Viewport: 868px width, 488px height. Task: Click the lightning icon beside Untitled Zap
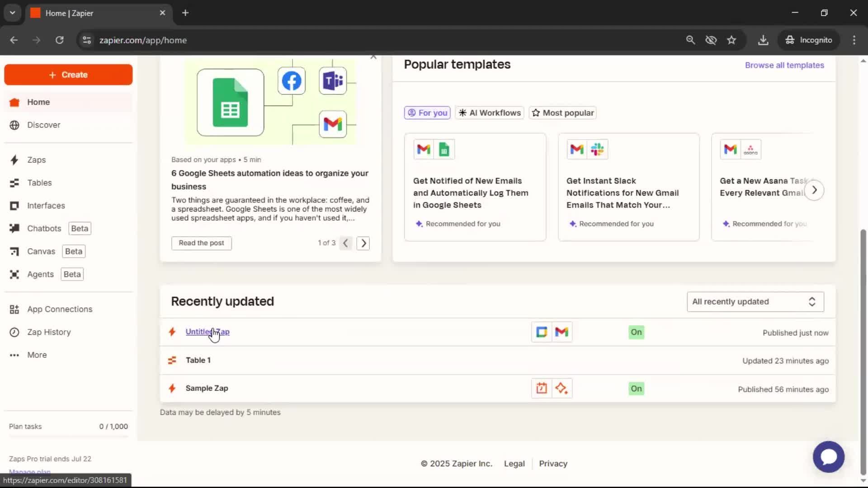click(x=172, y=332)
